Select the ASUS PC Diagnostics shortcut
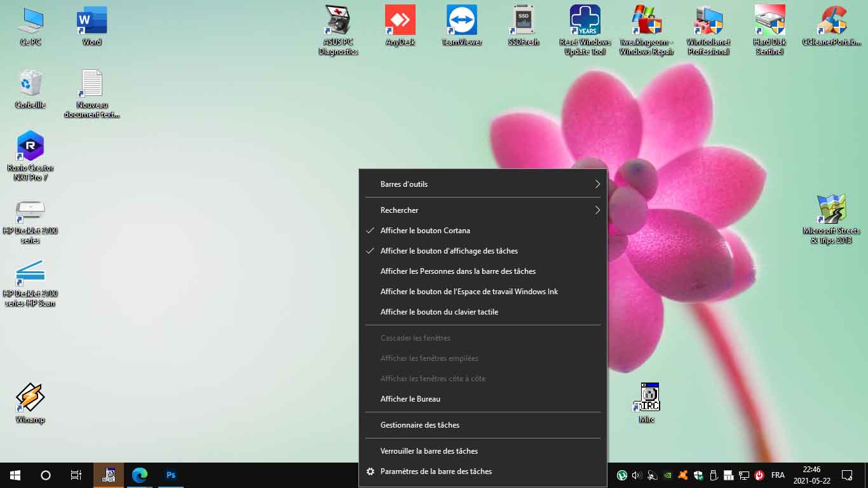 338,30
